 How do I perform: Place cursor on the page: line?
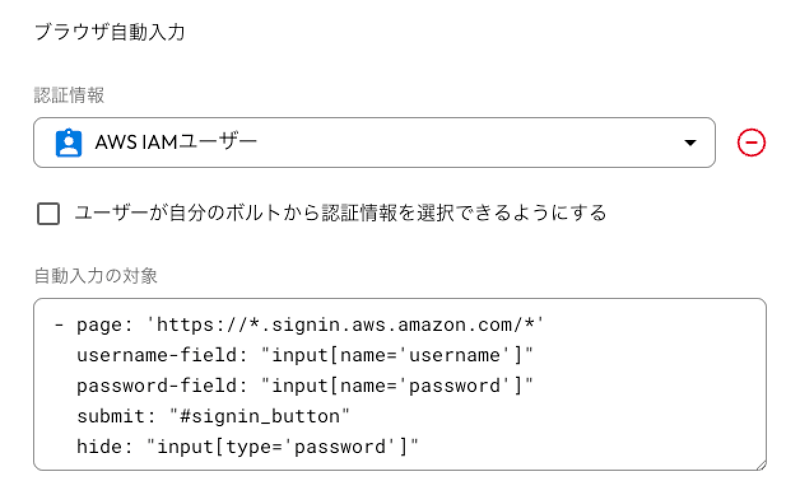[299, 325]
